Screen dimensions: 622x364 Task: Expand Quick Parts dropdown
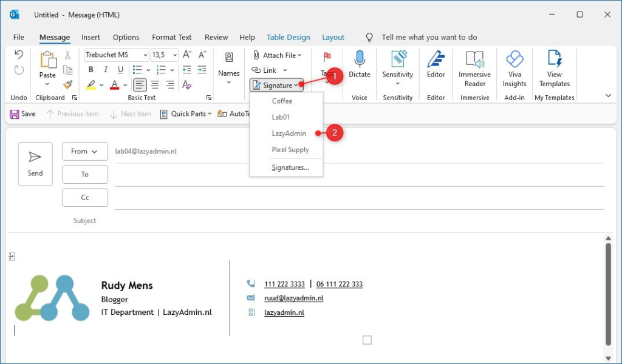tap(210, 114)
